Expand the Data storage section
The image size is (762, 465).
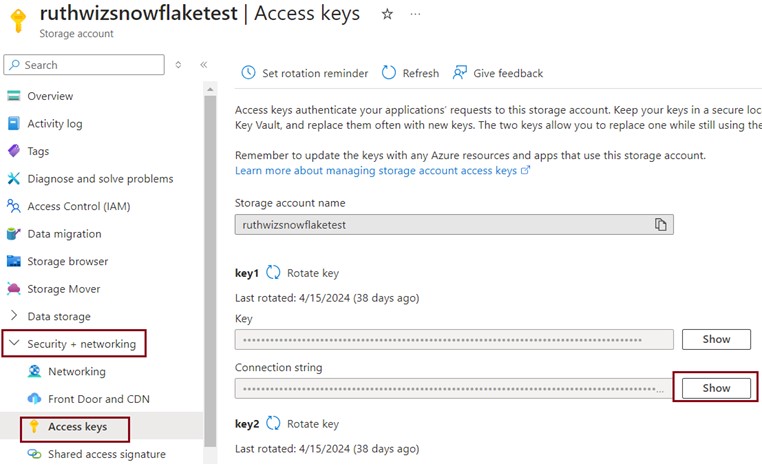pos(14,316)
